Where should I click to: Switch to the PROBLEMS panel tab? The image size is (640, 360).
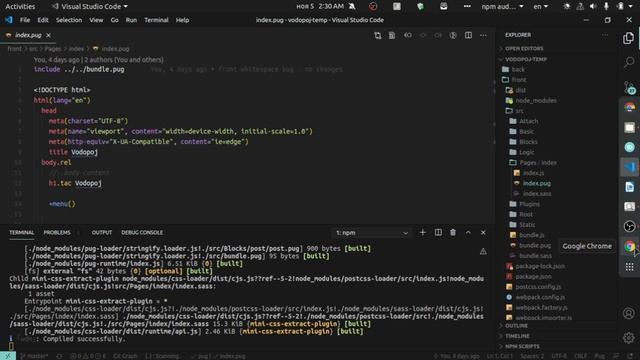[57, 233]
